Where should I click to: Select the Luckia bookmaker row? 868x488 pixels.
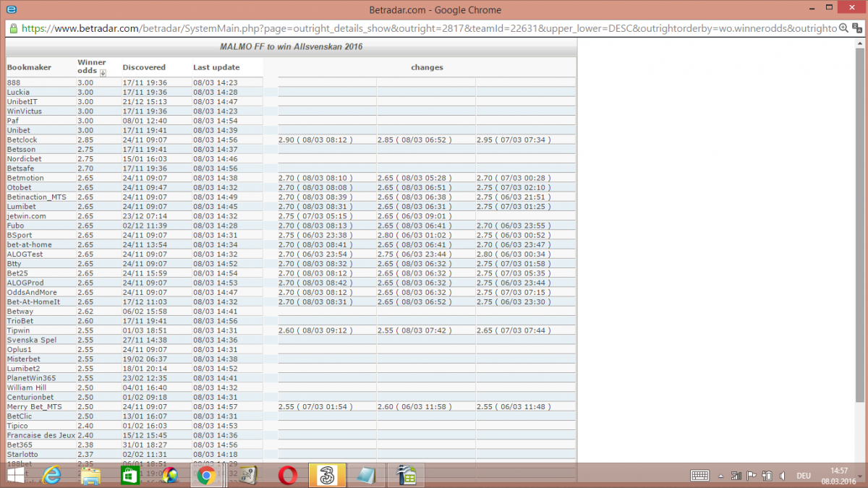click(291, 92)
